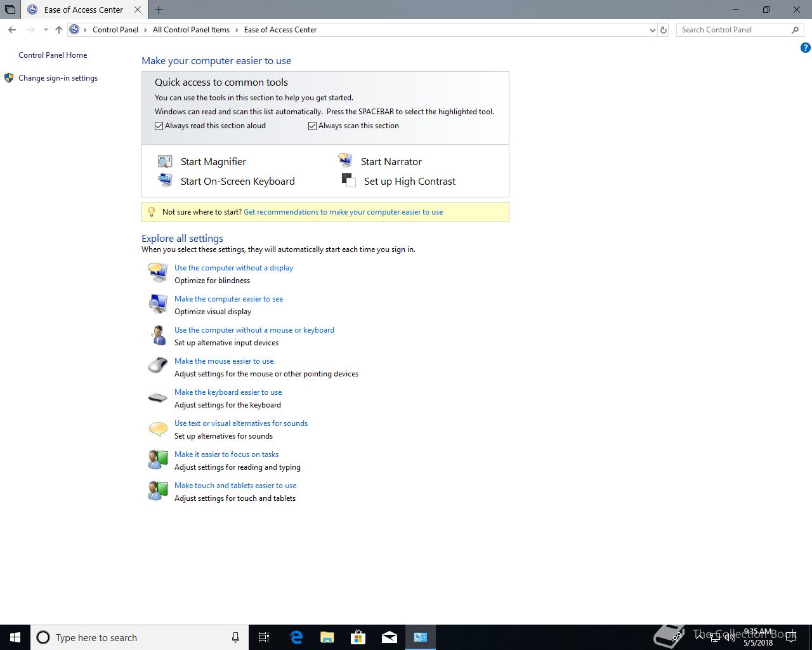The width and height of the screenshot is (812, 650).
Task: Click the Type here to search taskbar box
Action: [x=138, y=637]
